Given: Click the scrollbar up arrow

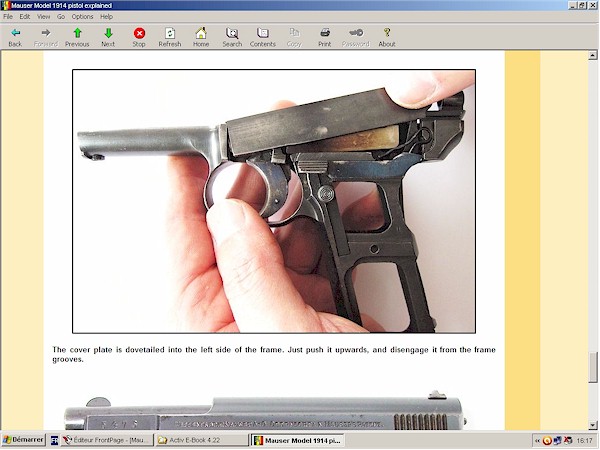Looking at the screenshot, I should click(x=593, y=55).
